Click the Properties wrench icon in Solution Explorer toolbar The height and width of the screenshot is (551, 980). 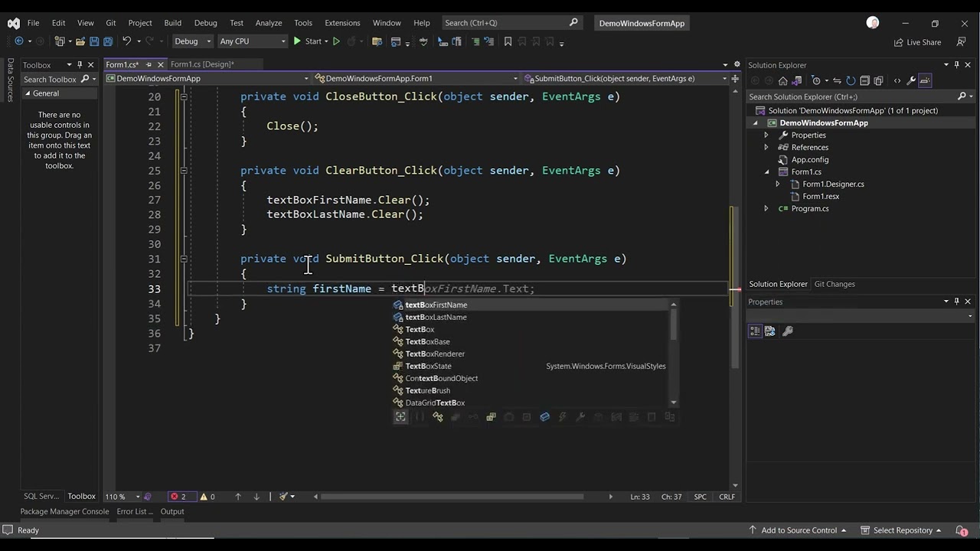pos(911,80)
